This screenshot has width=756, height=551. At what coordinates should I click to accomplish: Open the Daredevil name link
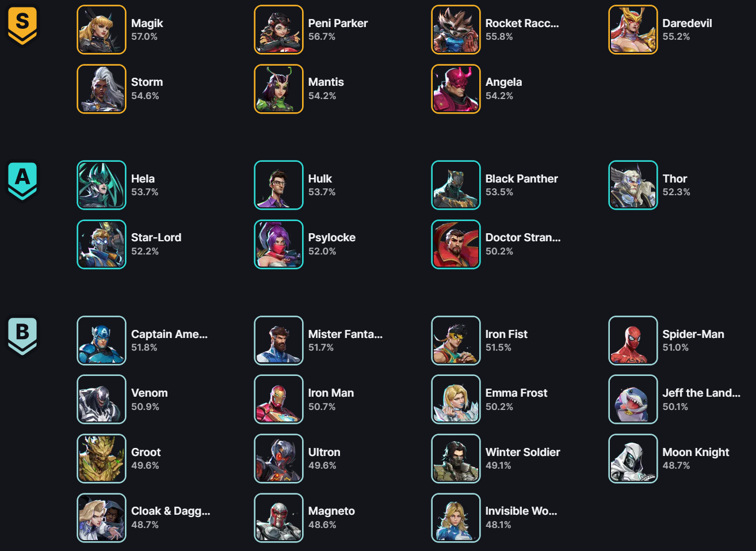[687, 23]
